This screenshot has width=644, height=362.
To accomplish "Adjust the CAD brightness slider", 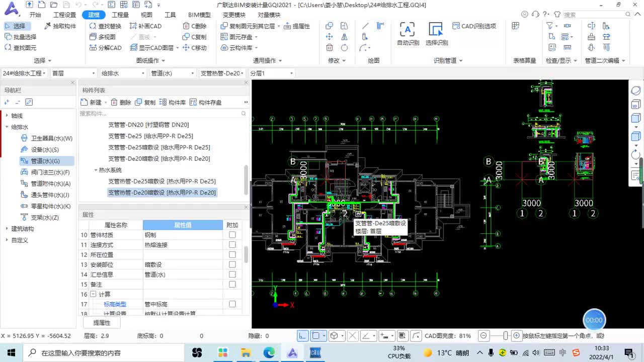I will [505, 335].
